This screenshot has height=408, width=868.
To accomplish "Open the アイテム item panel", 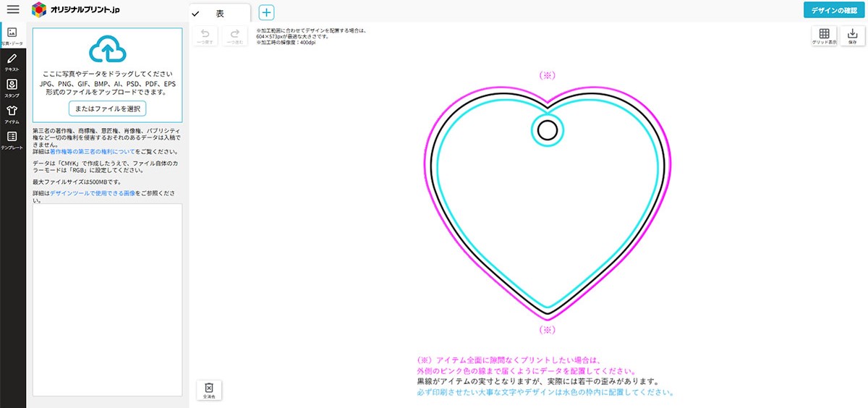I will pyautogui.click(x=12, y=114).
